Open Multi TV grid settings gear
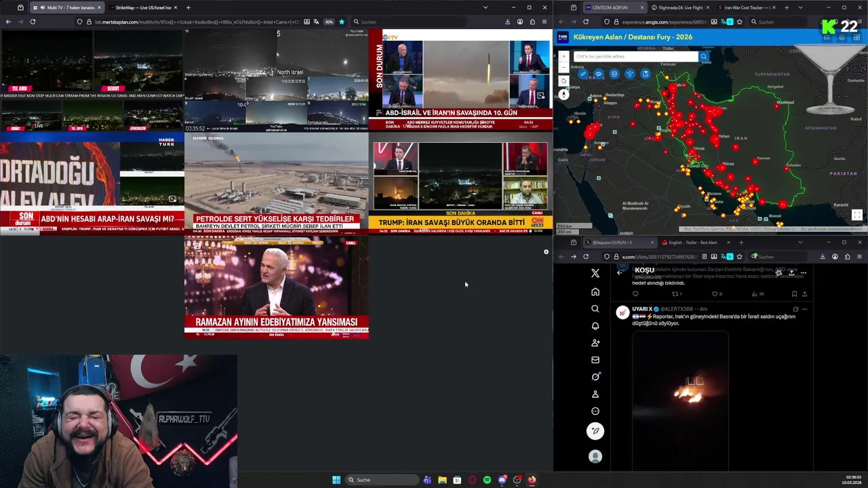 [x=546, y=252]
